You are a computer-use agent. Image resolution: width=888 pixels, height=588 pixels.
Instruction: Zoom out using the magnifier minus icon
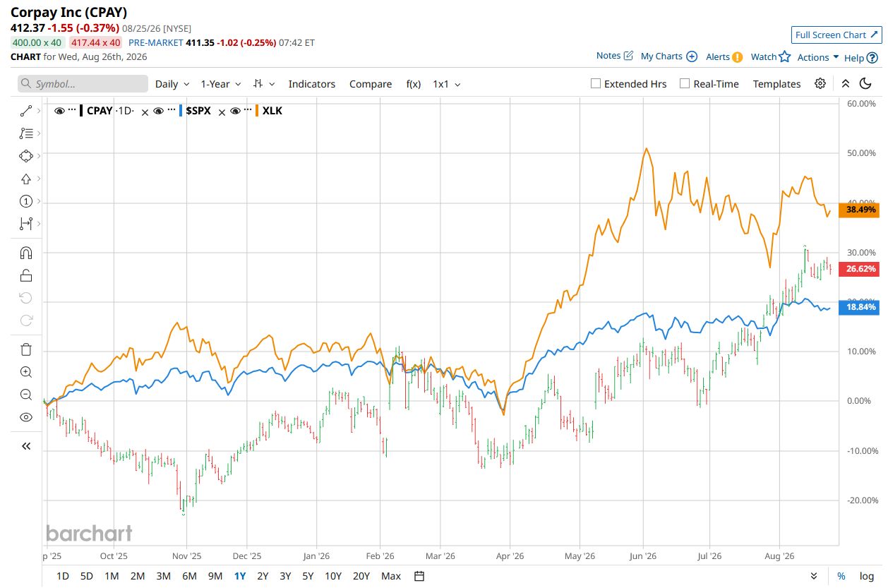[26, 395]
